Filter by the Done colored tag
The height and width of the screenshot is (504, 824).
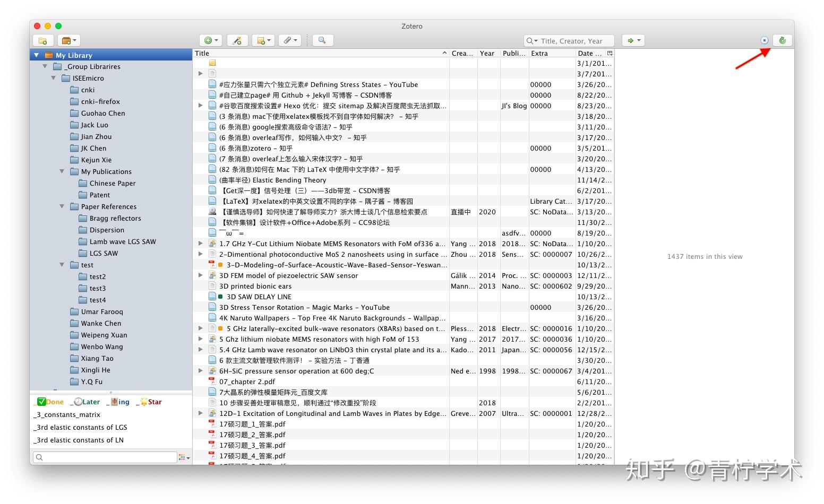coord(49,402)
